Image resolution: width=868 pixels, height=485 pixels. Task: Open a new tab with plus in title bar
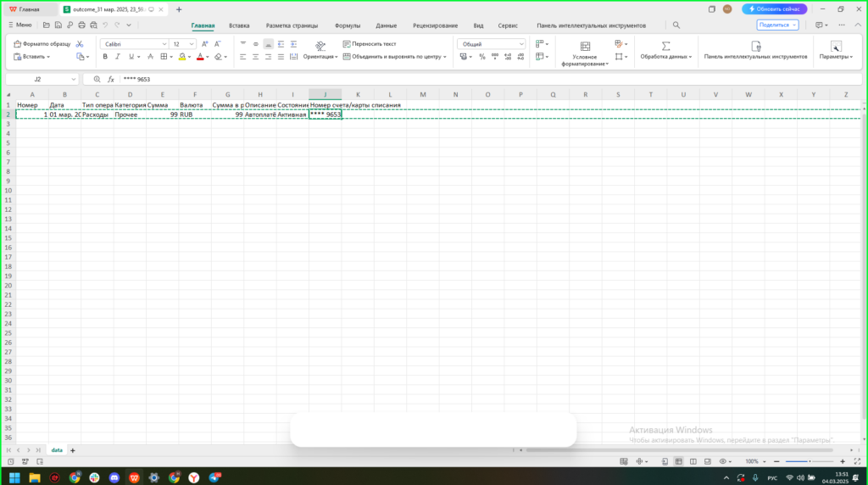tap(179, 9)
